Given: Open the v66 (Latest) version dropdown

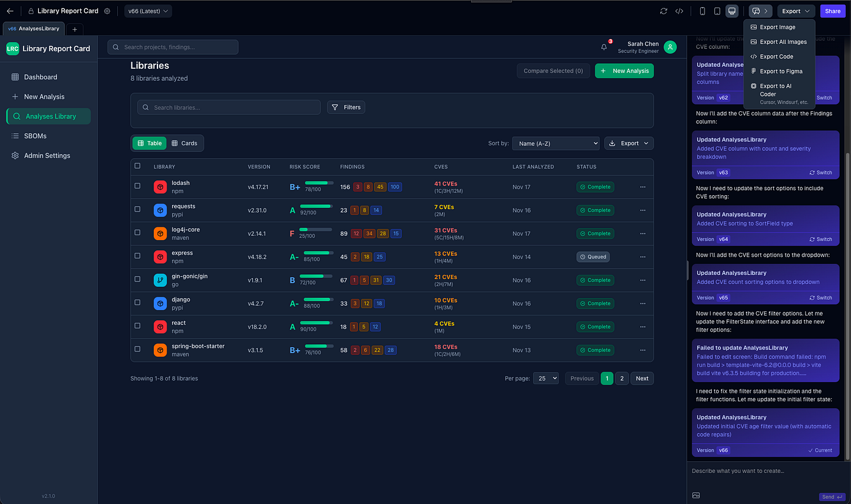Looking at the screenshot, I should pyautogui.click(x=148, y=11).
